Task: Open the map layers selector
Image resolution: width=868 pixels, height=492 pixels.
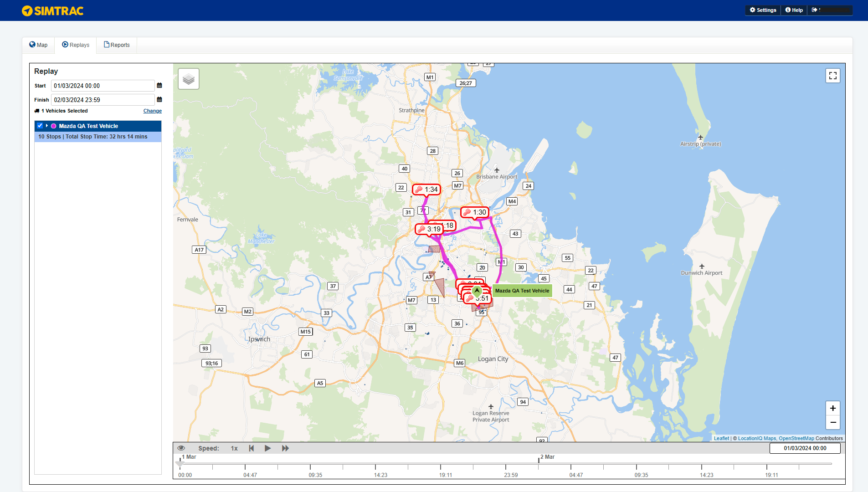Action: [188, 79]
